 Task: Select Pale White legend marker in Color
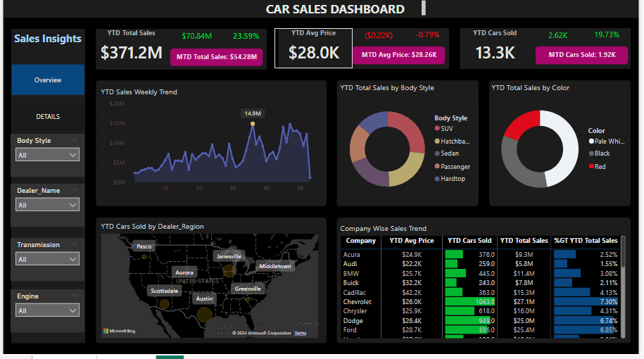click(591, 141)
